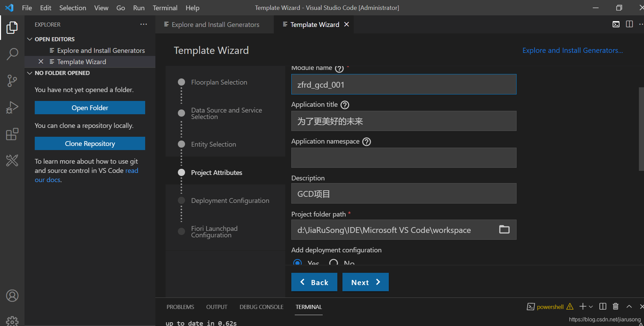Go Back in the wizard
The width and height of the screenshot is (644, 326).
point(314,282)
